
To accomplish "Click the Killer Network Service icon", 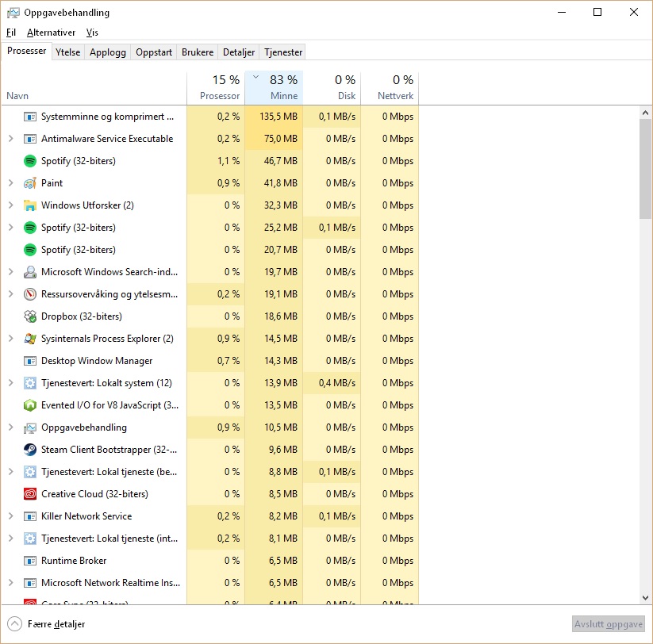I will click(x=30, y=516).
